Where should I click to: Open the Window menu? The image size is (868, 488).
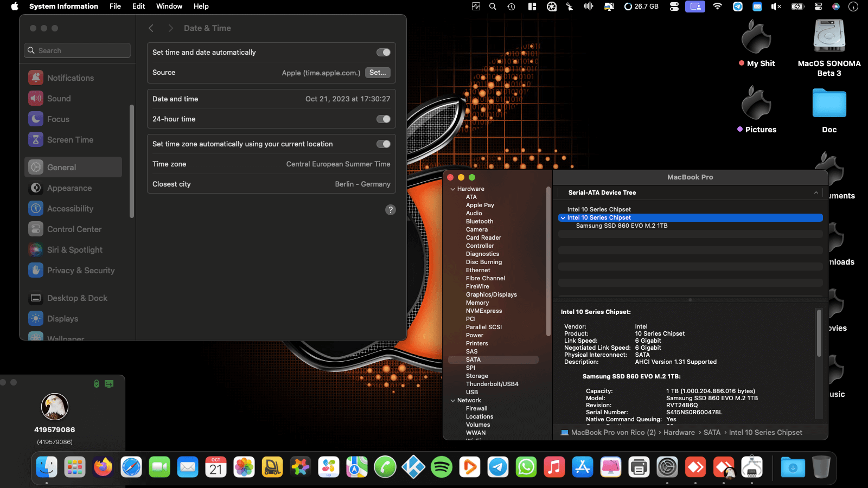(169, 7)
